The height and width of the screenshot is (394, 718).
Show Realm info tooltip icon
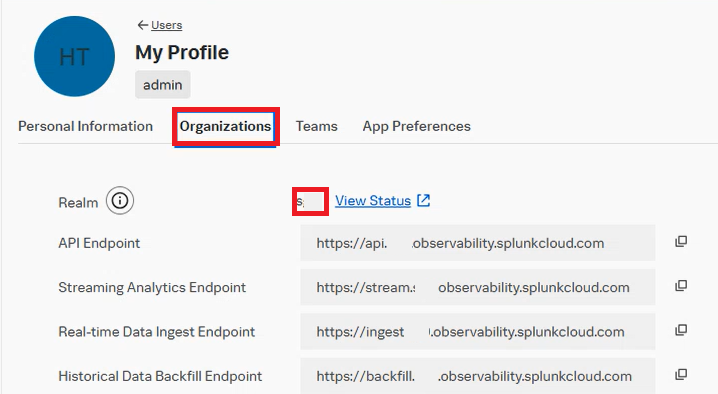120,201
